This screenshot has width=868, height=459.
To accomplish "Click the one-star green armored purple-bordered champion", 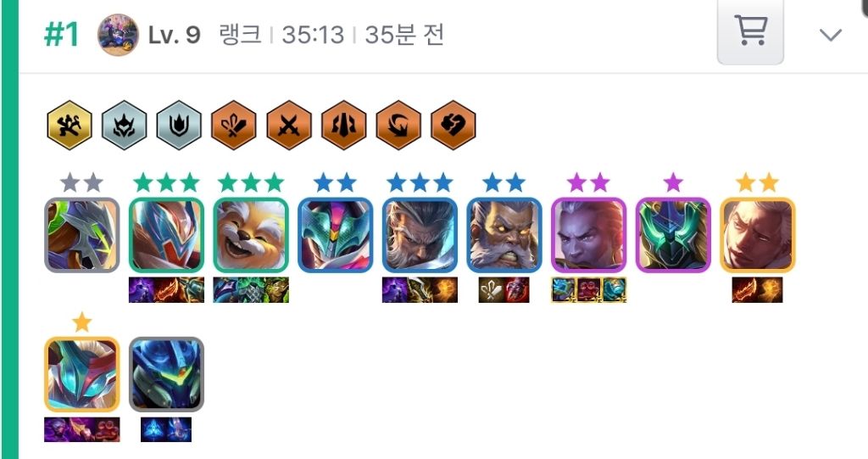I will click(673, 235).
